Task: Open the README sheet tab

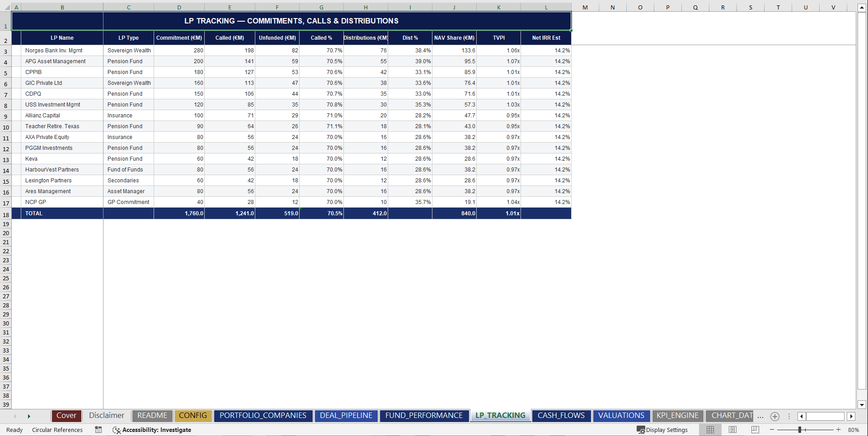Action: pos(152,416)
